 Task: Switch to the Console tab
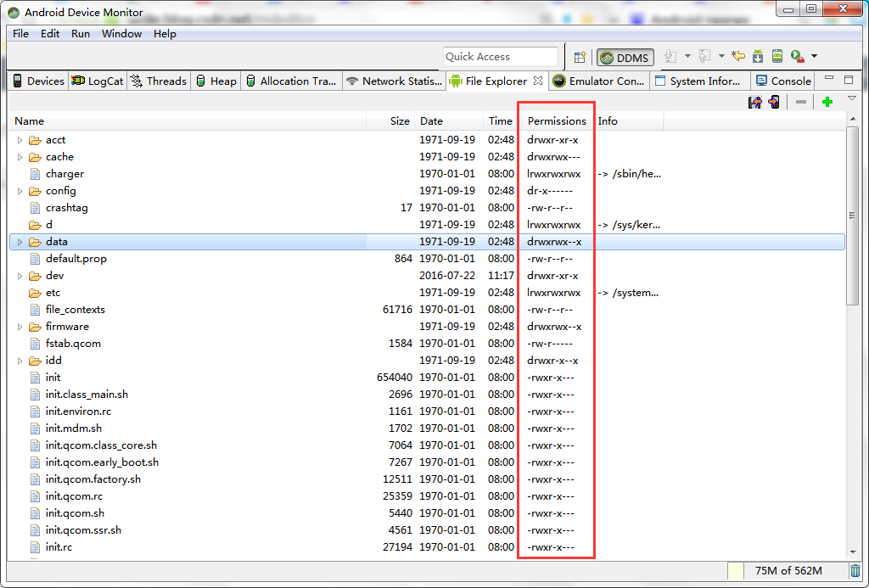click(783, 81)
